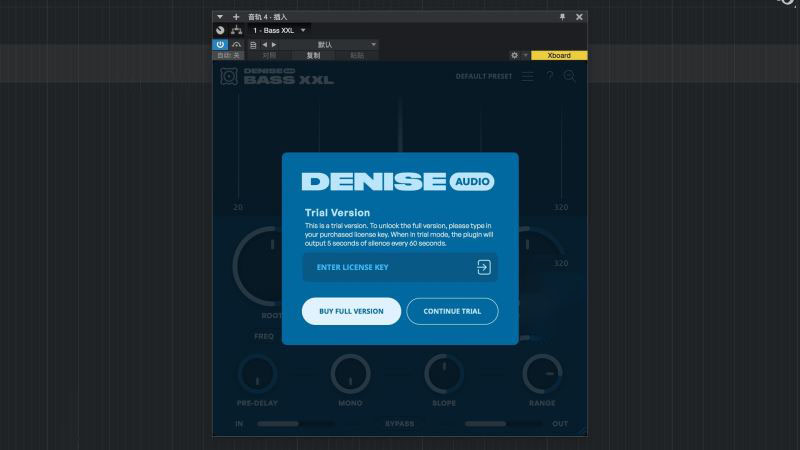Close the Bass XXL plugin window
800x450 pixels.
[579, 17]
